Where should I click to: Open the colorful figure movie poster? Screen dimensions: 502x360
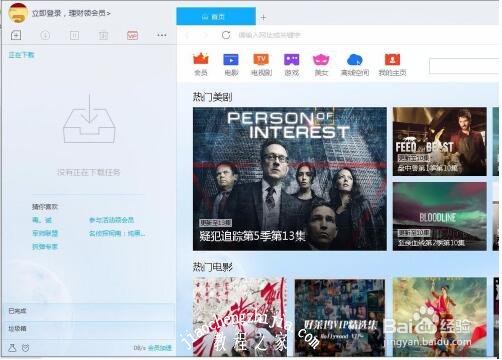click(x=439, y=317)
